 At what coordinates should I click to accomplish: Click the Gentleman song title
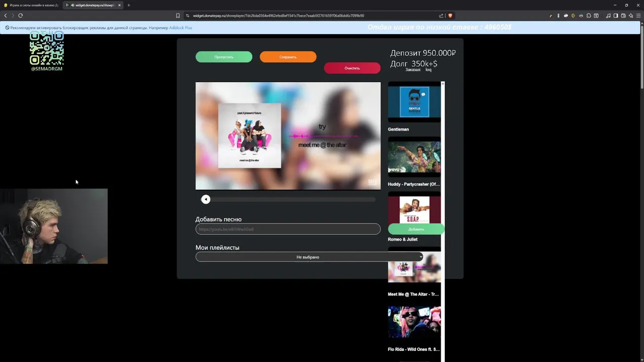398,129
